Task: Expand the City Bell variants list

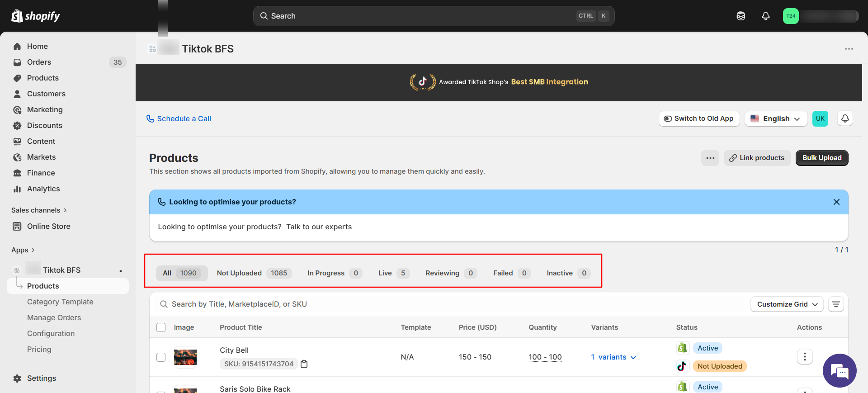Action: coord(613,357)
